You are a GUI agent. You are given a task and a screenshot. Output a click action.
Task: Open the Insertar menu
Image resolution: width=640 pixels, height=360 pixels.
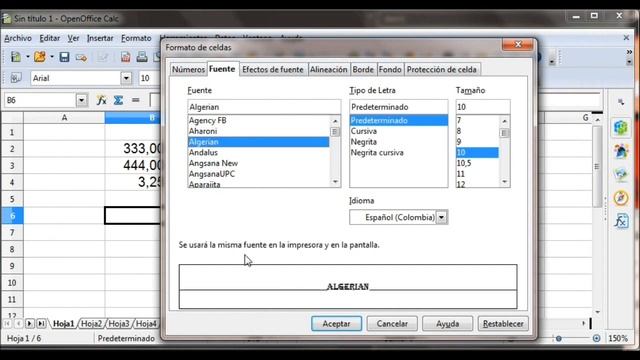(100, 38)
